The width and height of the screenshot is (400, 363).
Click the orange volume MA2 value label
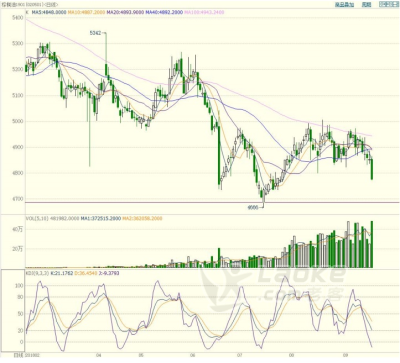pos(142,219)
